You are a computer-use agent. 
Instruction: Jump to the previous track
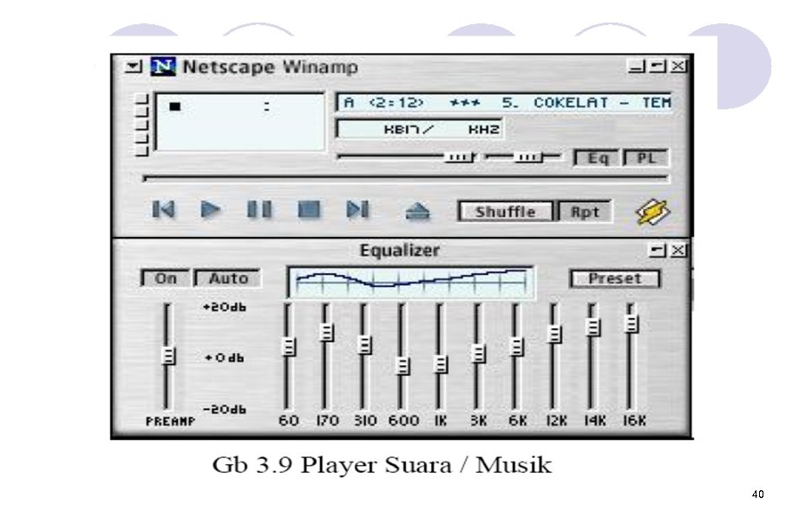(164, 210)
